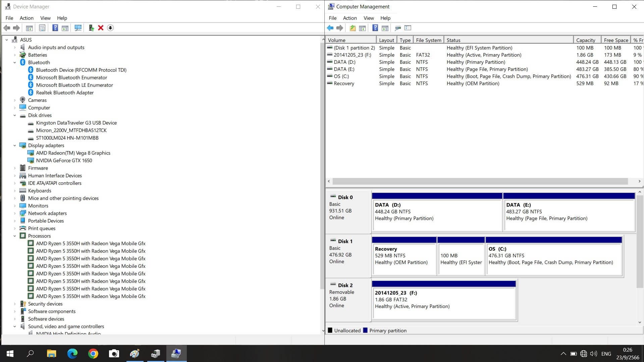Open Device Manager File menu
This screenshot has height=362, width=644.
pyautogui.click(x=9, y=18)
